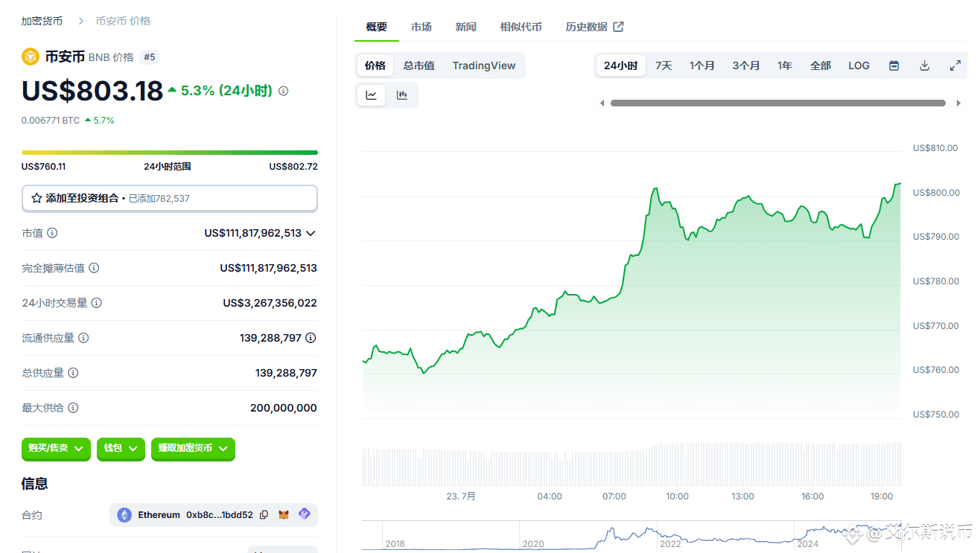Select 24小时 time range

(x=621, y=65)
